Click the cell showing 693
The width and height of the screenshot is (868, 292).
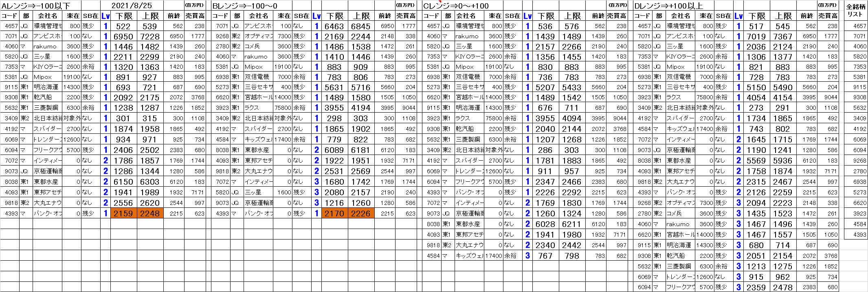[x=123, y=87]
